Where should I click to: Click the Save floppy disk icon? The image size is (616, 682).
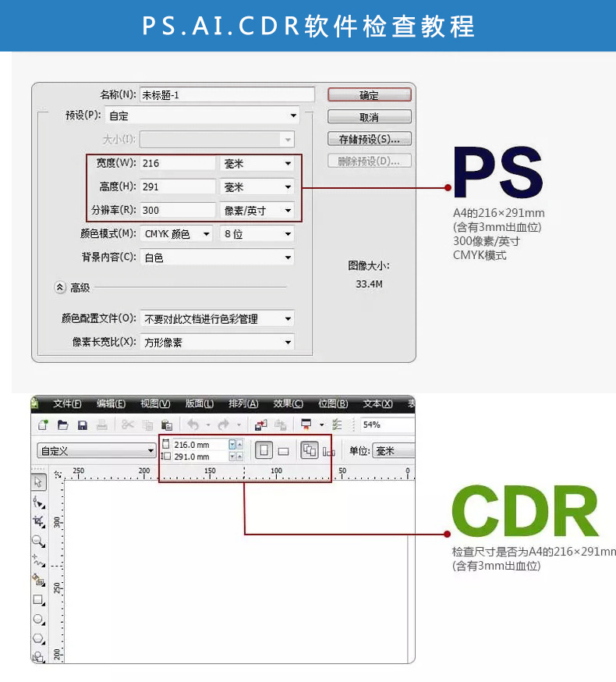[83, 425]
